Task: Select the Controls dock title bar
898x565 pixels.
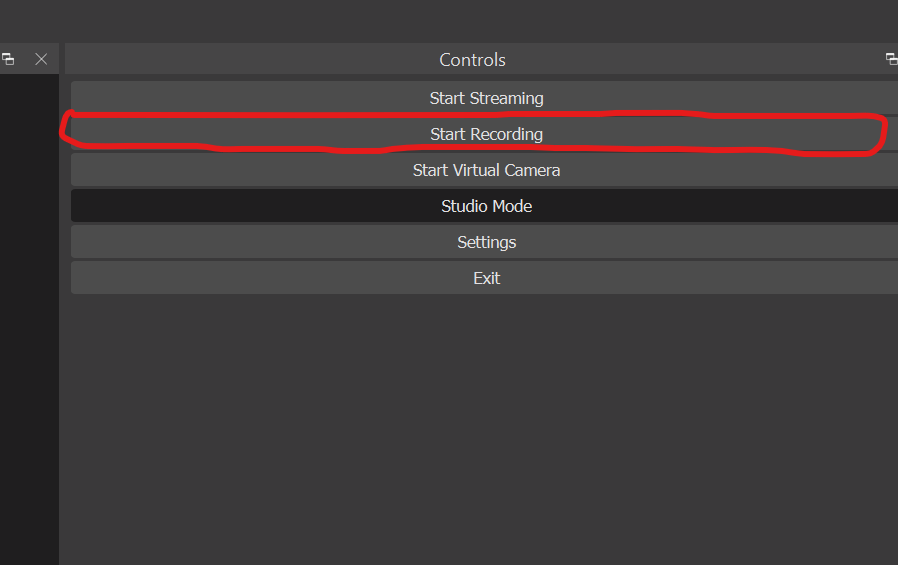Action: (481, 59)
